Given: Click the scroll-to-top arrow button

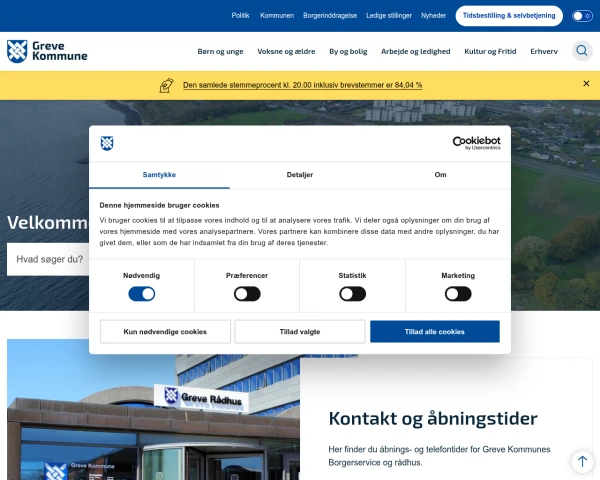Looking at the screenshot, I should pyautogui.click(x=582, y=461).
